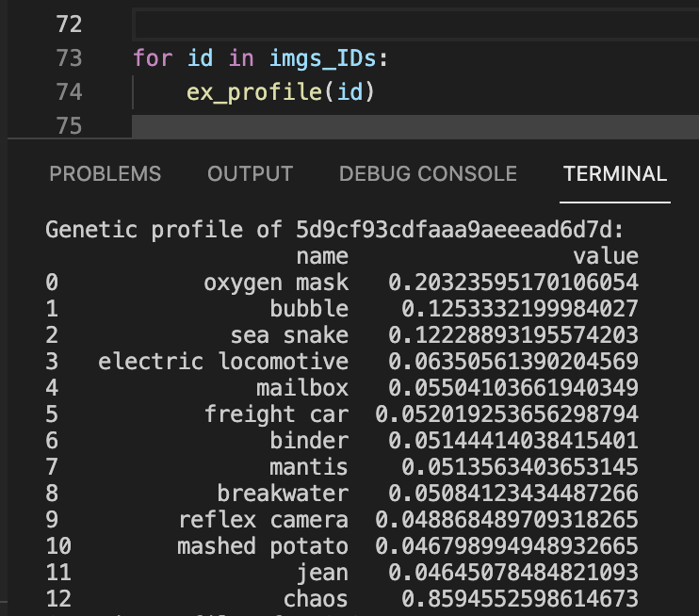The height and width of the screenshot is (616, 699).
Task: Click value 0.04645078484821093
Action: [513, 573]
